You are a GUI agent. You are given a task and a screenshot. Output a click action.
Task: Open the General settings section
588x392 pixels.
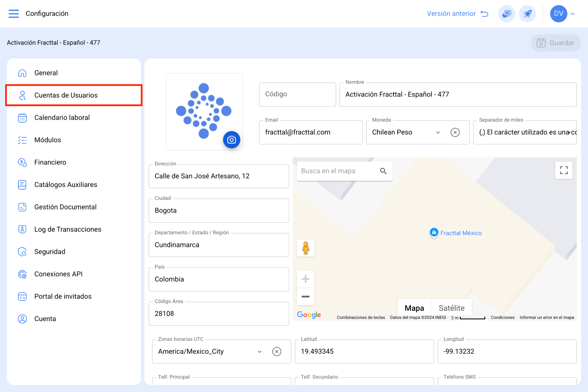point(74,73)
